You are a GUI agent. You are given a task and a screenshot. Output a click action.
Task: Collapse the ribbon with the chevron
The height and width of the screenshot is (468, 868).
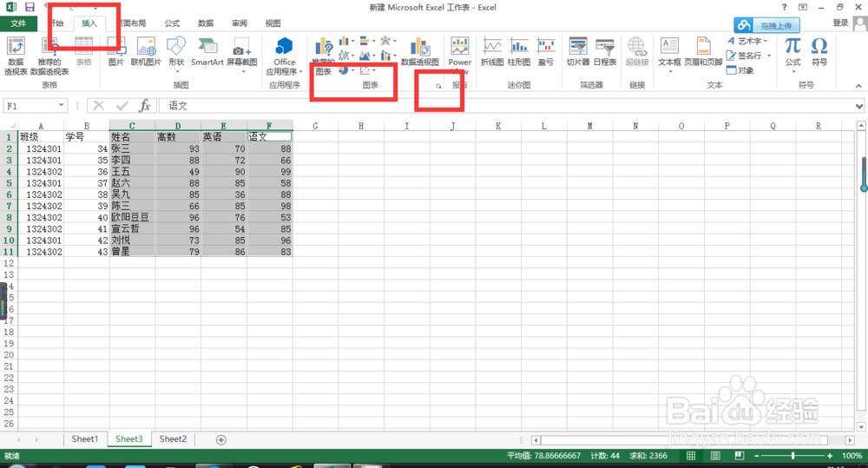858,86
